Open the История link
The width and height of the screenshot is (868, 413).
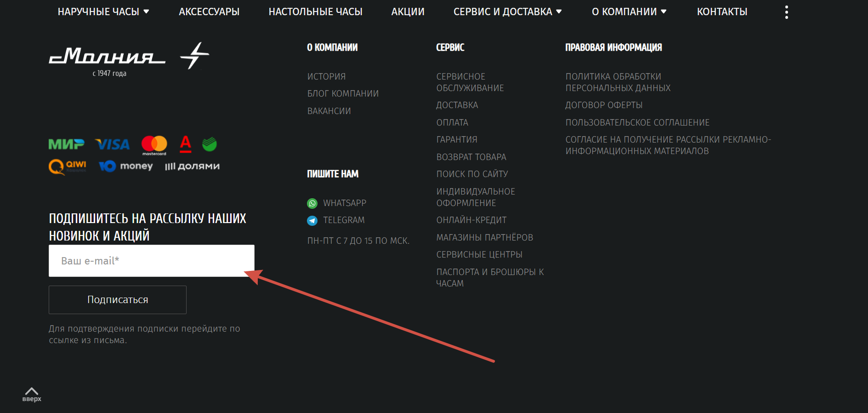(x=327, y=76)
